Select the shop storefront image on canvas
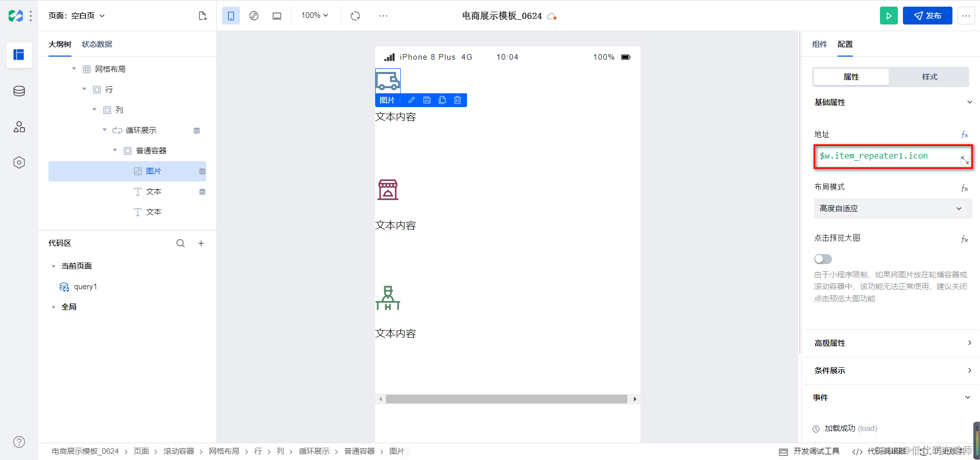The image size is (980, 460). coord(388,190)
